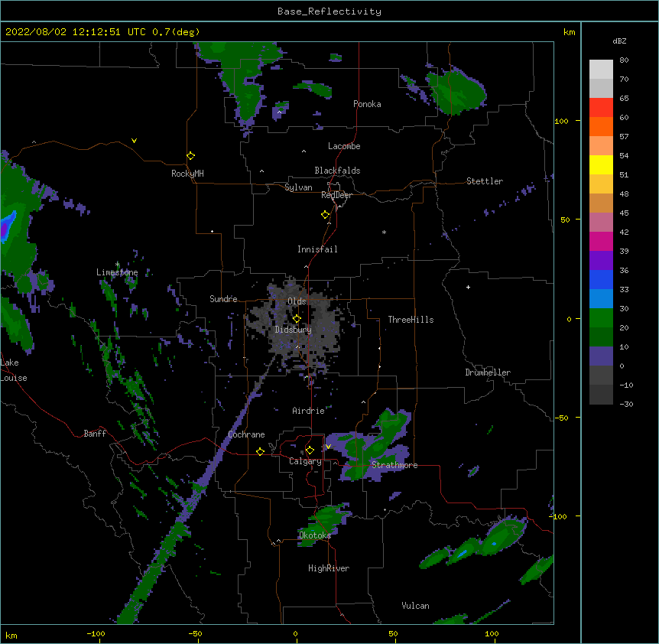The image size is (659, 644).
Task: Select the Drumheller label
Action: point(488,372)
